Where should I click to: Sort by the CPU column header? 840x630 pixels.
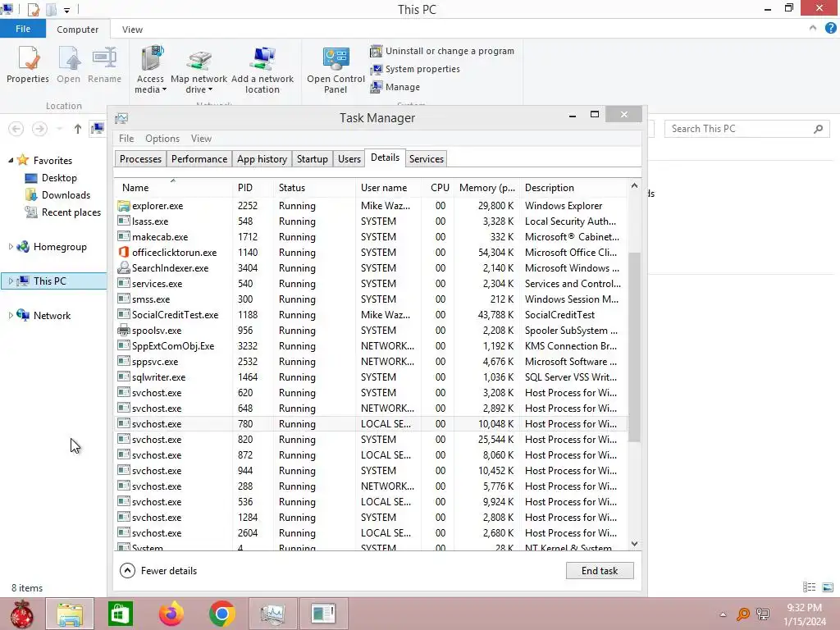[440, 188]
